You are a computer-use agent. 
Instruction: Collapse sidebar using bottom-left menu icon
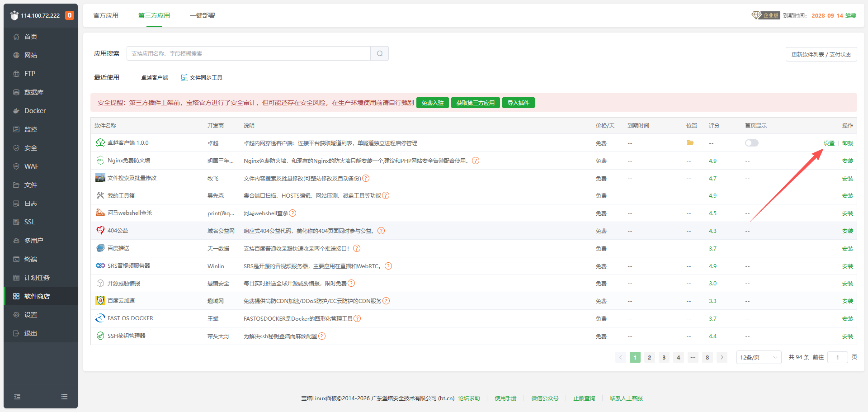click(x=17, y=397)
